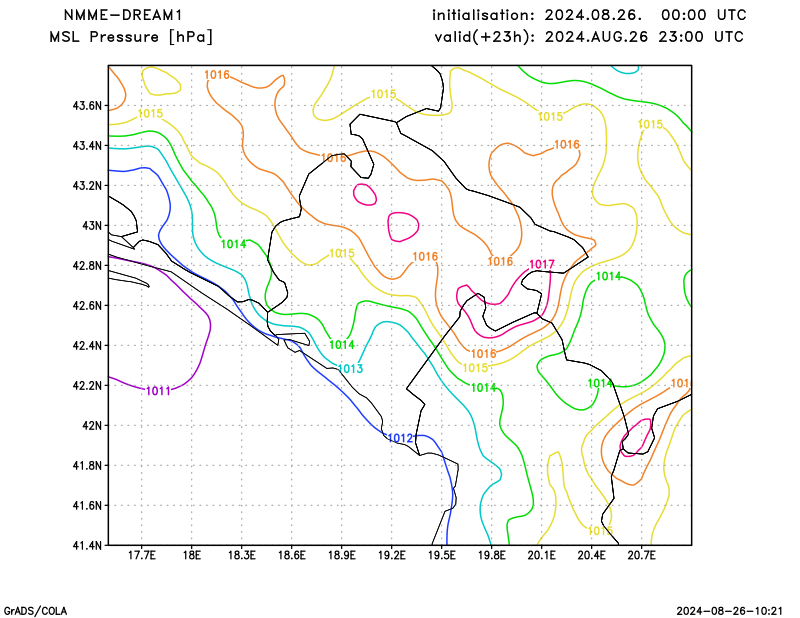800x618 pixels.
Task: Click the blue 1012 contour label
Action: (x=401, y=438)
